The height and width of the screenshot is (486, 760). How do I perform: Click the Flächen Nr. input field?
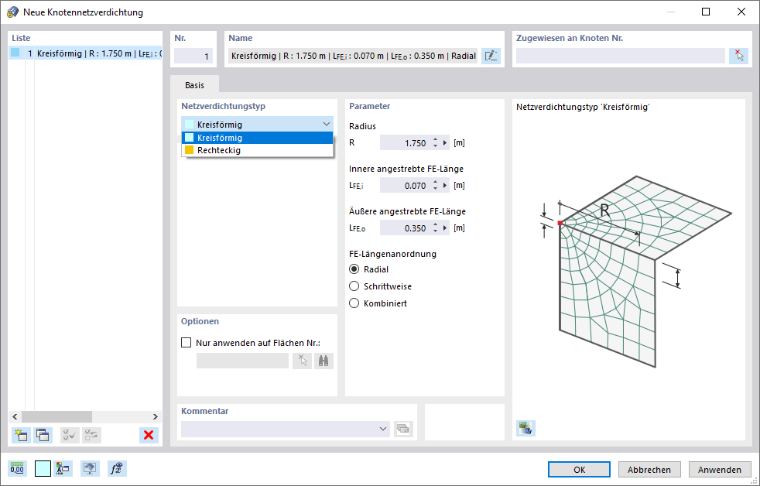(x=242, y=361)
